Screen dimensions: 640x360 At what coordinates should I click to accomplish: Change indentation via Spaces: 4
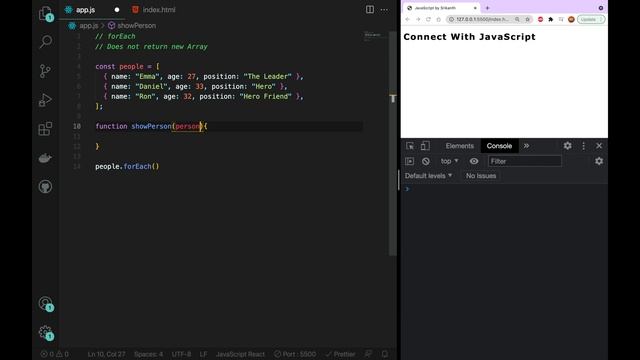[149, 354]
